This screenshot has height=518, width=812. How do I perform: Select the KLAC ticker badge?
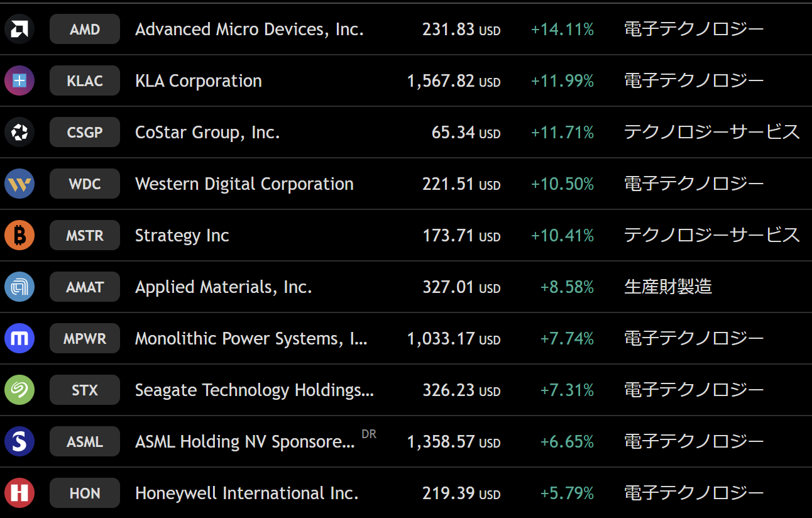(x=85, y=80)
